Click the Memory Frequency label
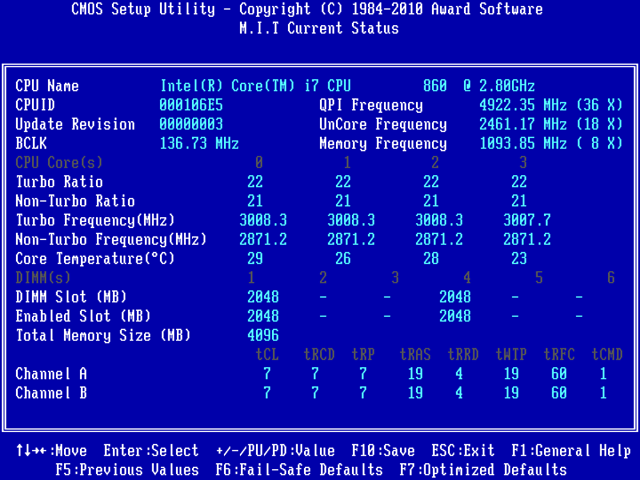Image resolution: width=640 pixels, height=480 pixels. (383, 143)
